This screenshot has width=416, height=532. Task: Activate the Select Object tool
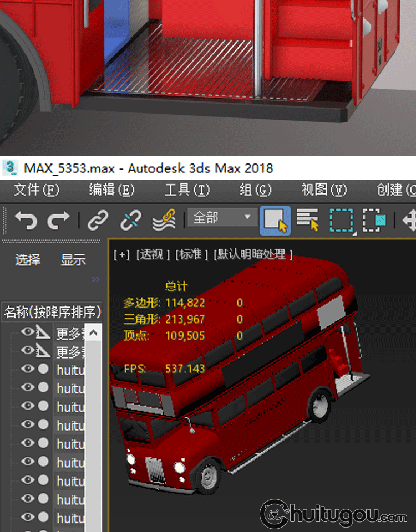coord(276,221)
